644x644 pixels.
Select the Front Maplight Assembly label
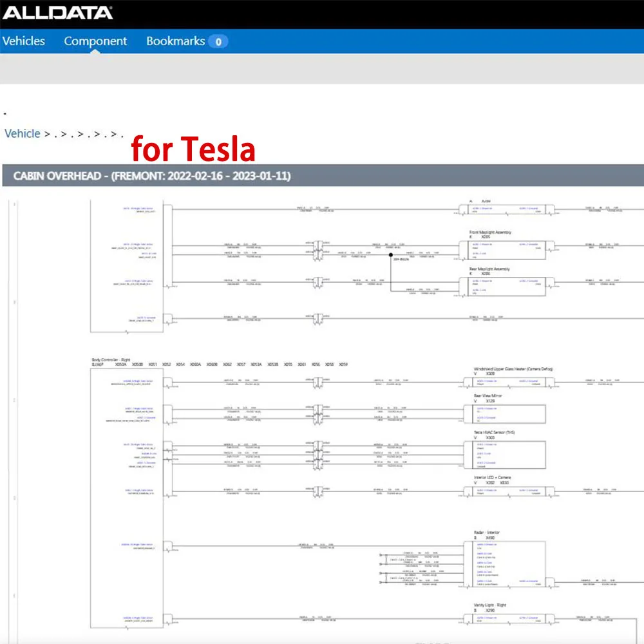pyautogui.click(x=490, y=232)
